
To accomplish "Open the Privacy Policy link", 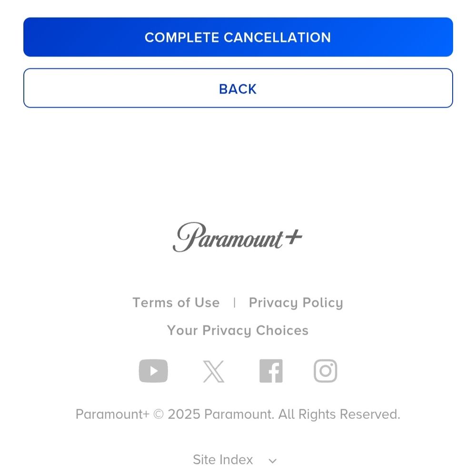I will pyautogui.click(x=296, y=303).
